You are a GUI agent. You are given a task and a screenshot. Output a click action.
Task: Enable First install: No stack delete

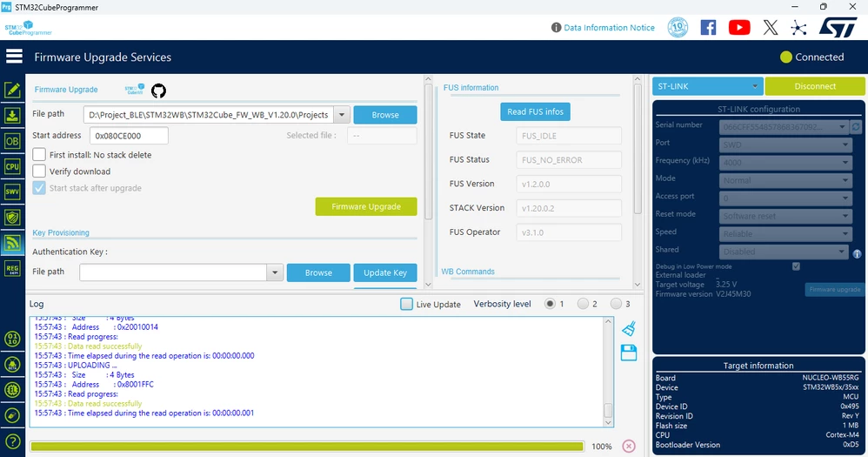(39, 155)
